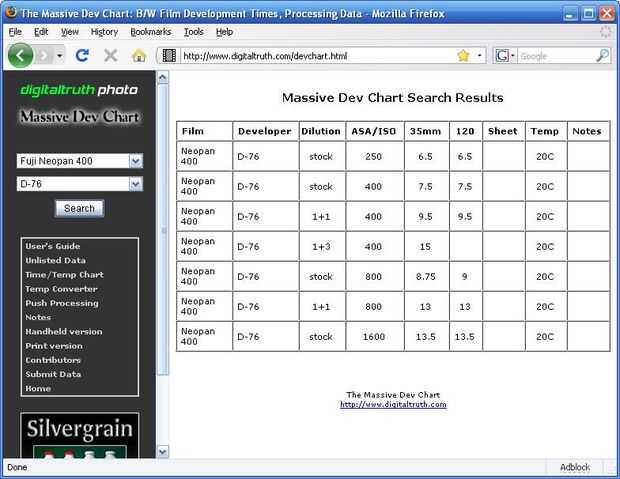Open the back/forward history dropdown arrow
Image resolution: width=620 pixels, height=479 pixels.
[x=60, y=56]
